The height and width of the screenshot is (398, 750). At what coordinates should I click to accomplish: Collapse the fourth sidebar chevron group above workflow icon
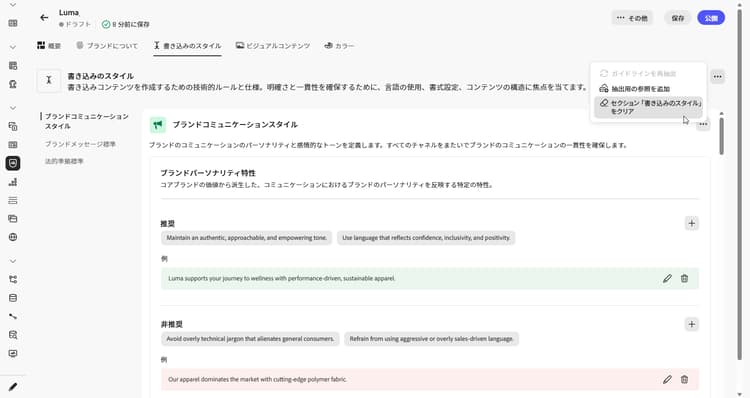[x=13, y=261]
